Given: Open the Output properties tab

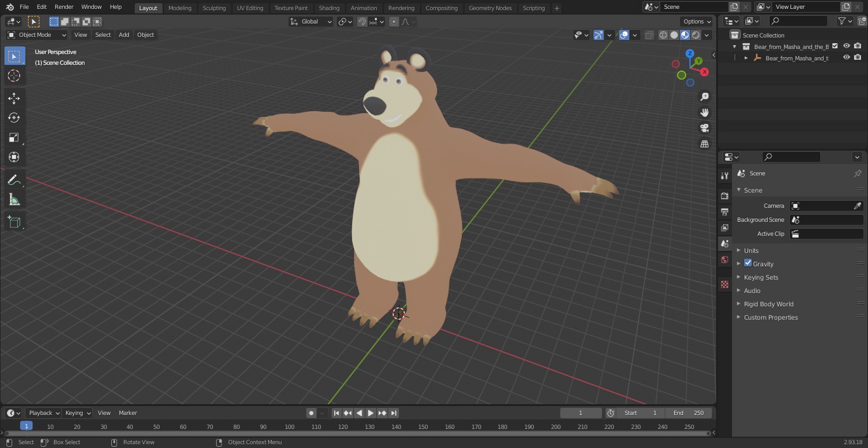Looking at the screenshot, I should pos(724,212).
